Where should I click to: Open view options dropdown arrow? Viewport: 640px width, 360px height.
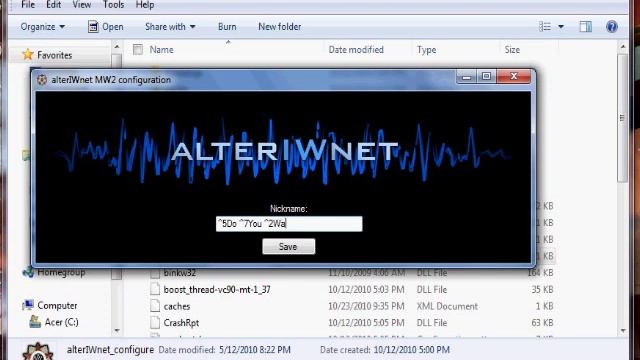click(561, 27)
